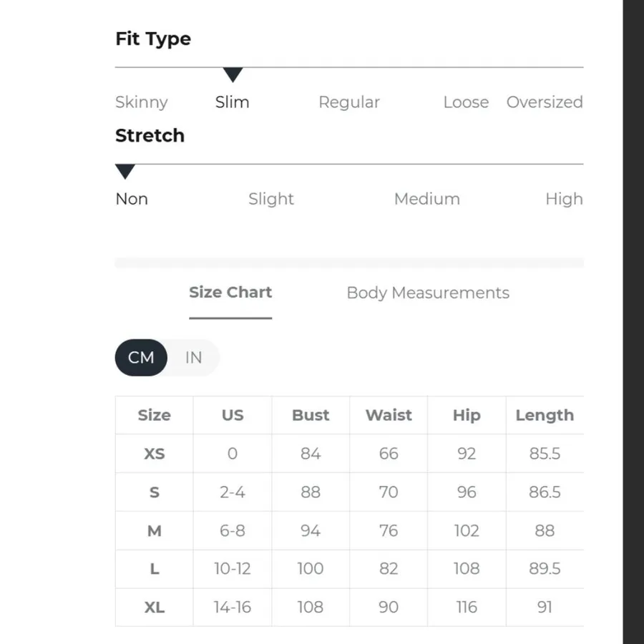Click the XS size row cell
This screenshot has width=644, height=644.
click(x=155, y=454)
